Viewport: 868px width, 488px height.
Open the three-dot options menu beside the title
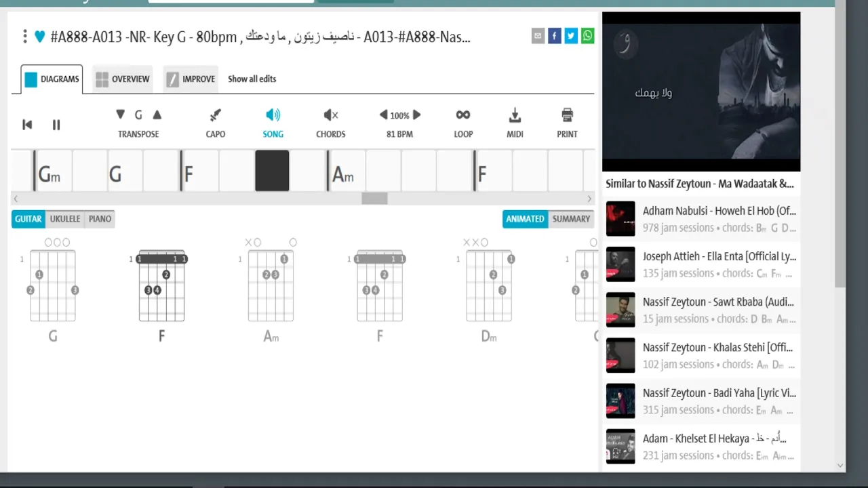point(25,37)
